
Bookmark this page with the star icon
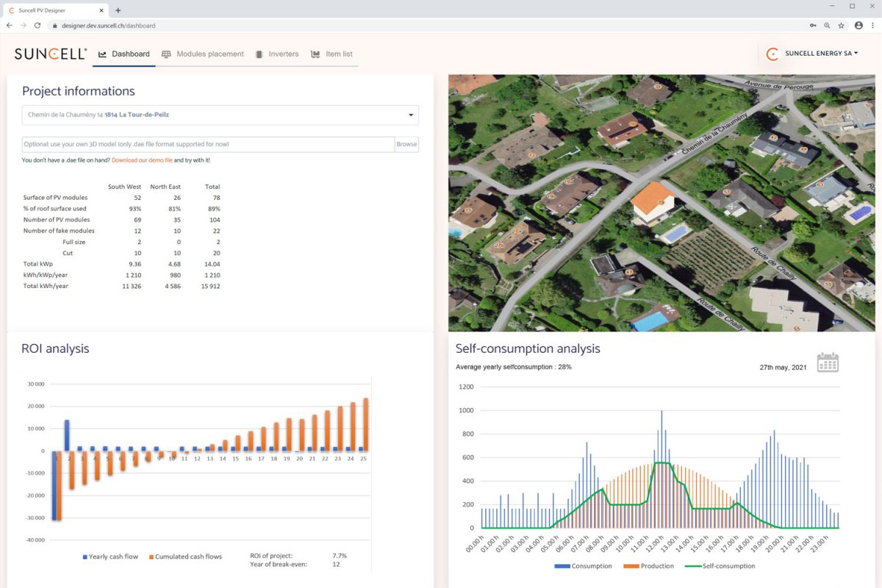842,25
